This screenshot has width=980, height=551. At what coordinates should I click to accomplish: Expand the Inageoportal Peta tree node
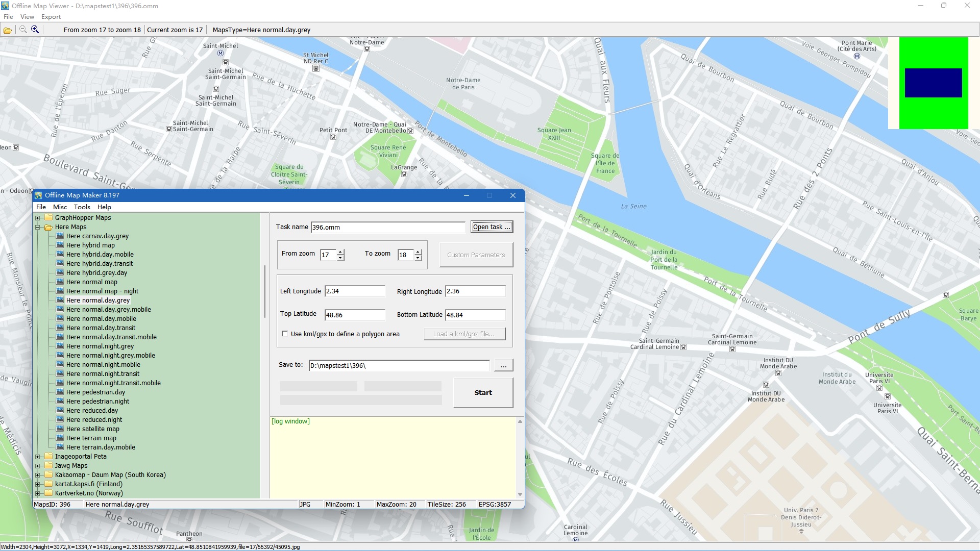37,457
